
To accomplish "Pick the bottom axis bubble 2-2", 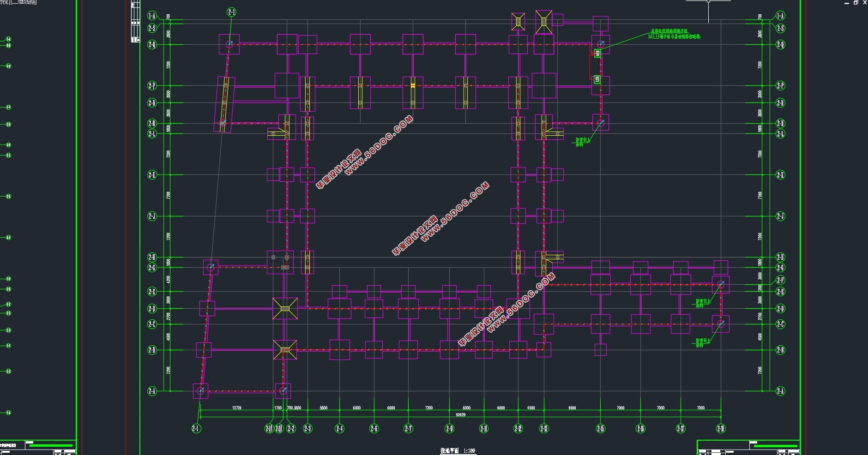I will (291, 429).
